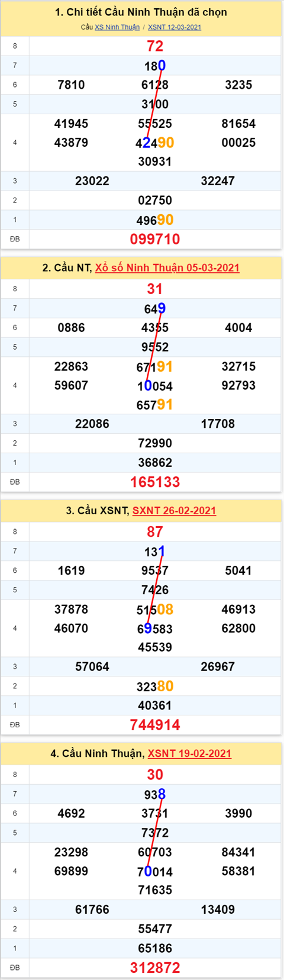The width and height of the screenshot is (284, 980).
Task: Click the number 0886
Action: 71,328
